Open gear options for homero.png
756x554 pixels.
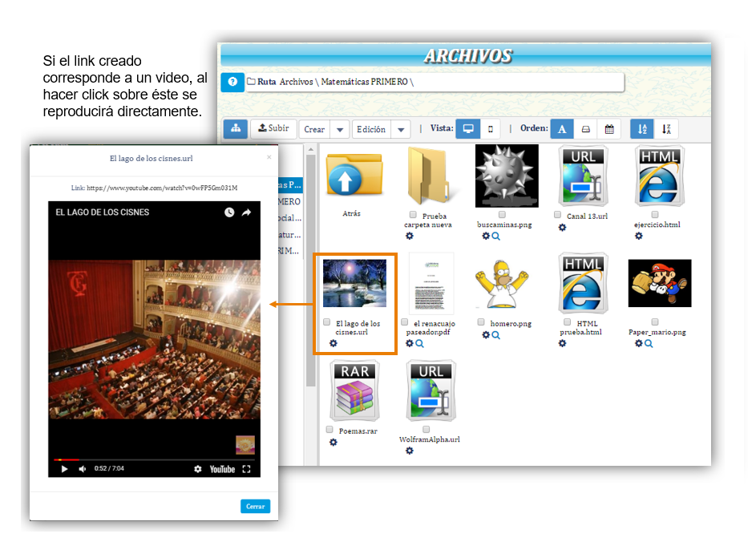(x=486, y=334)
